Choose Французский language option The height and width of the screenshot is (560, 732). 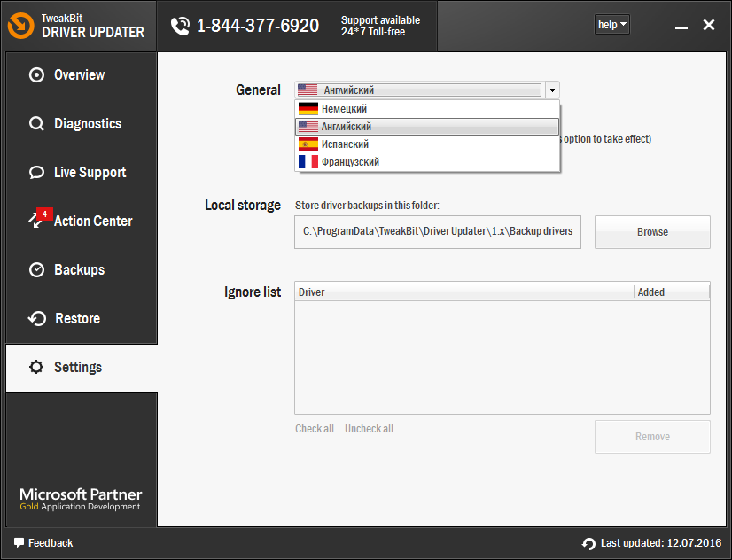pyautogui.click(x=427, y=162)
